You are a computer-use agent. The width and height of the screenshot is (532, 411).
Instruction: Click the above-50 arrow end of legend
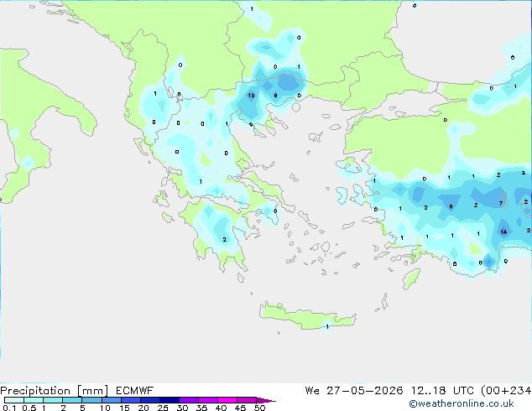(x=266, y=400)
